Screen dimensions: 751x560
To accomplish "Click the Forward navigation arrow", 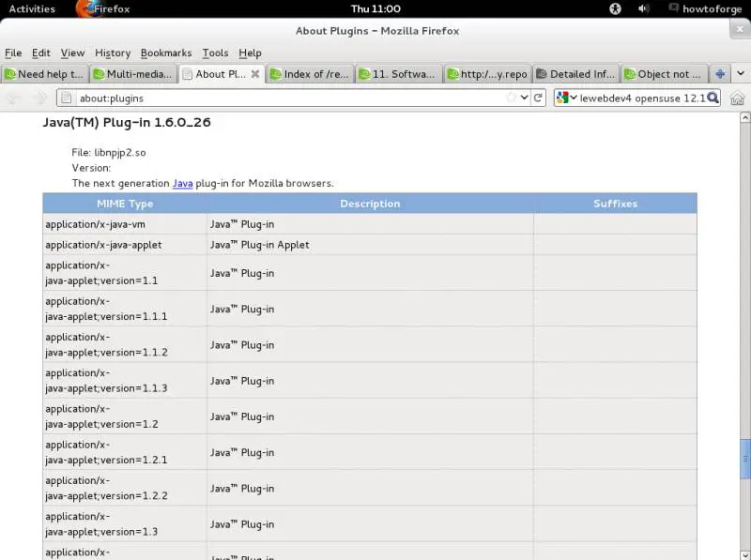I will 40,98.
